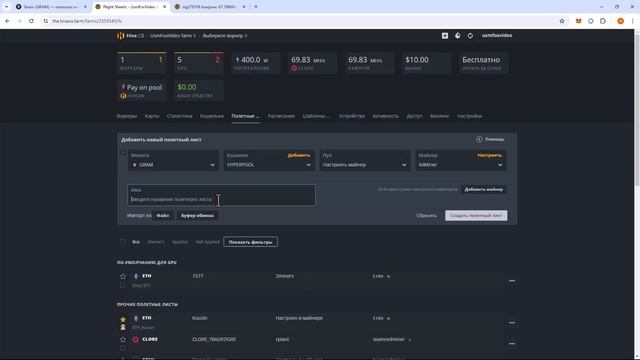Open the three-dots menu for the CLORE row

[x=512, y=343]
